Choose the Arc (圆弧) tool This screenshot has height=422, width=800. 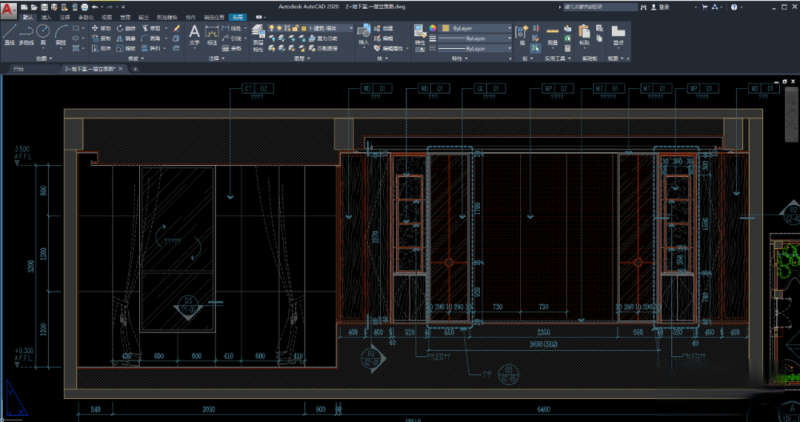62,33
